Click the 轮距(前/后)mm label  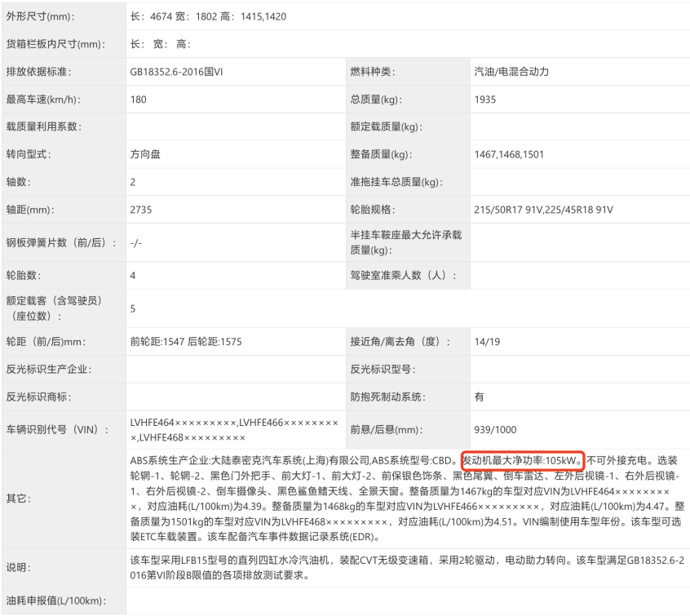(46, 342)
